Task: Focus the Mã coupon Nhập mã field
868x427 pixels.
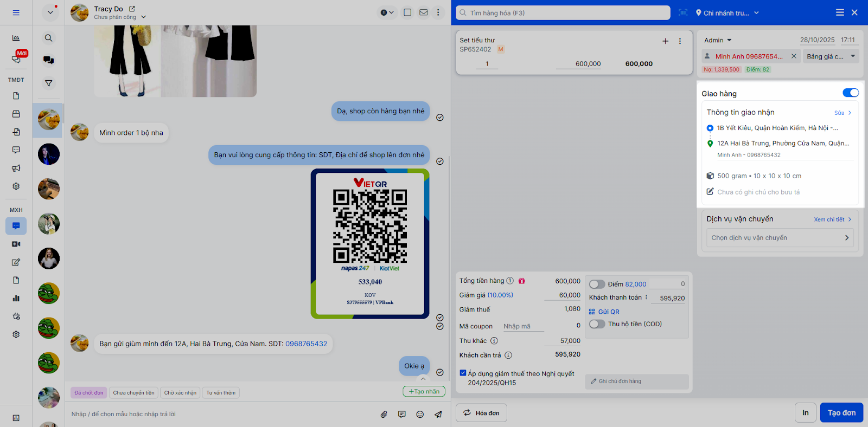Action: tap(523, 326)
